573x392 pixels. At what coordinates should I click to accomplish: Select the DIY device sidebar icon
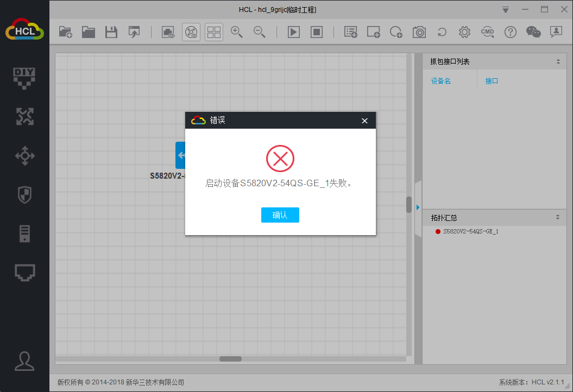[x=24, y=78]
